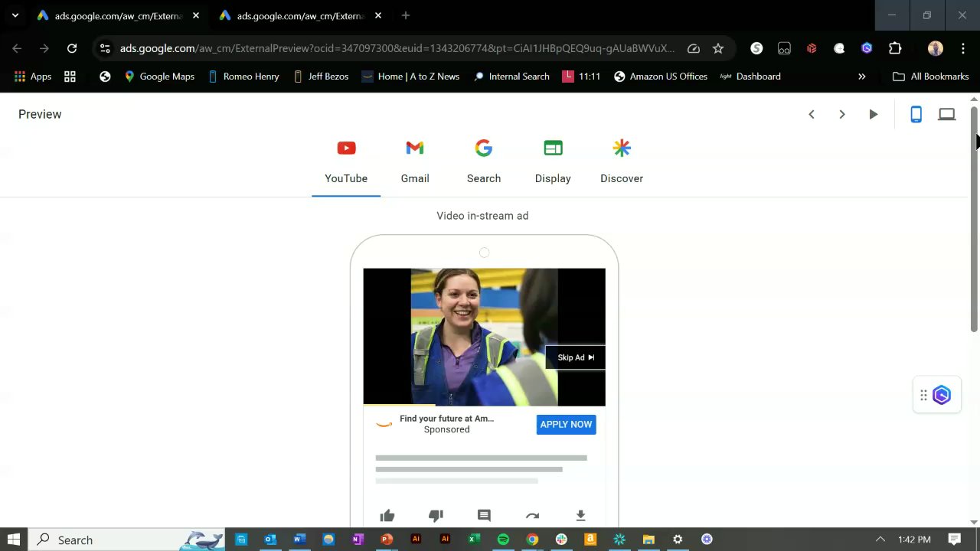The width and height of the screenshot is (980, 551).
Task: Open Chrome three-dot menu
Action: [x=962, y=48]
